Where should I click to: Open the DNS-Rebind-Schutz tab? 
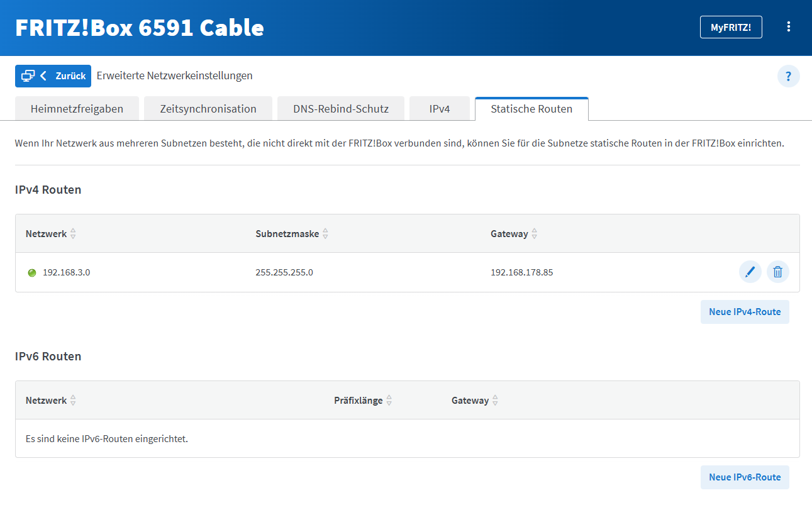341,109
